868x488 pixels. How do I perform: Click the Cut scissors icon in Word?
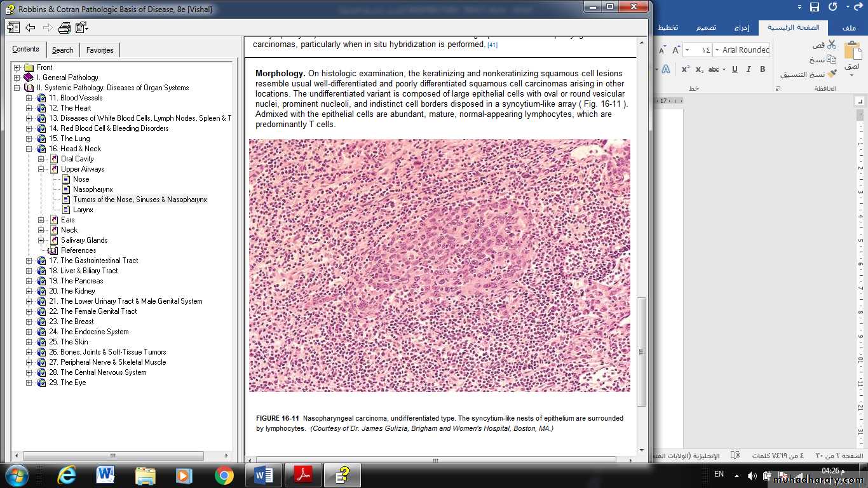(831, 44)
